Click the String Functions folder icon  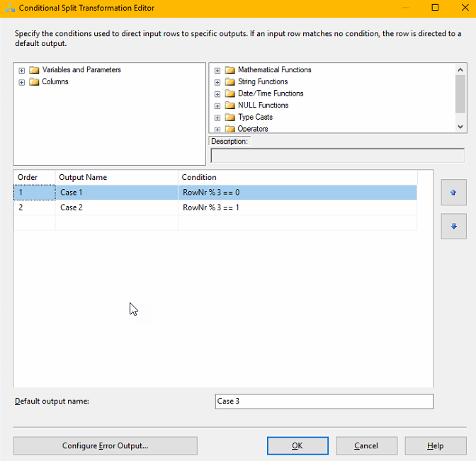click(229, 82)
